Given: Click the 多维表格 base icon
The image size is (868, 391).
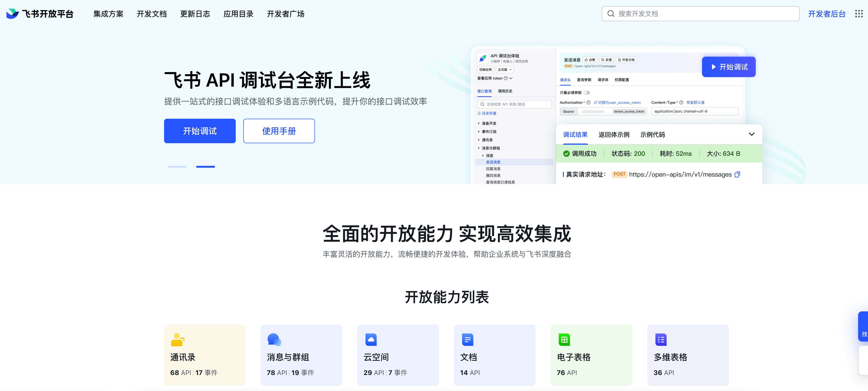Looking at the screenshot, I should [x=661, y=339].
